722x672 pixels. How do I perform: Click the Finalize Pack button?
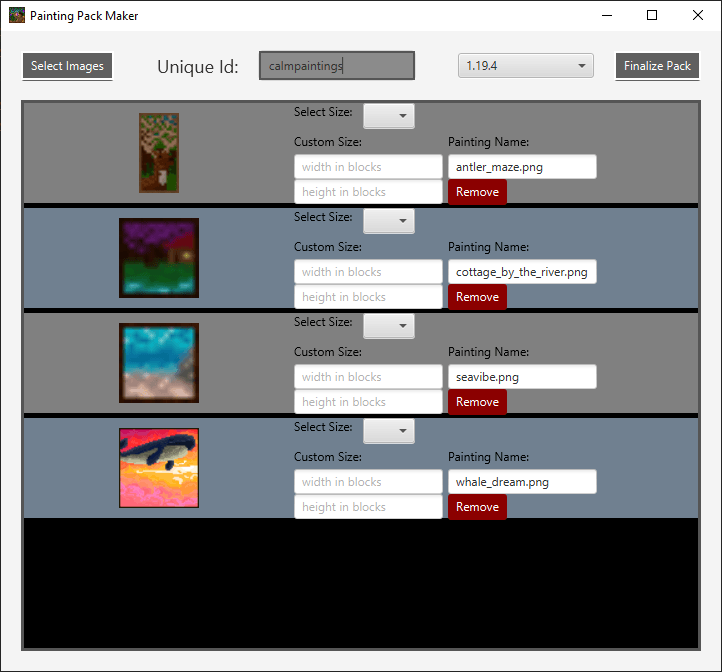[x=657, y=66]
